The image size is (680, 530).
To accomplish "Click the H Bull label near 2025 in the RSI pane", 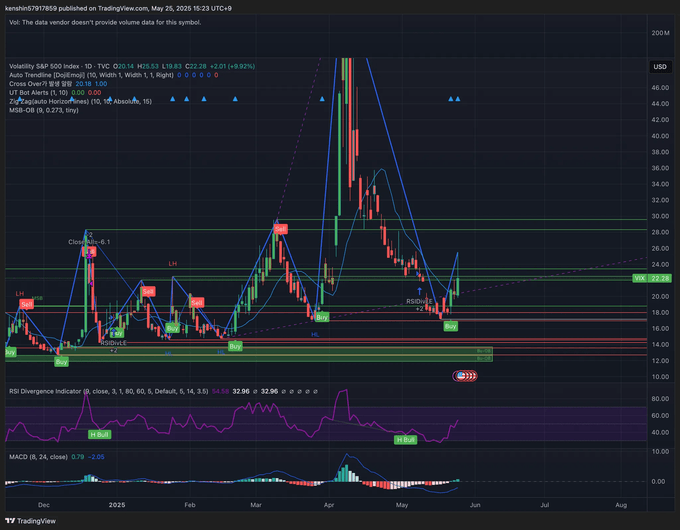I will (x=99, y=435).
